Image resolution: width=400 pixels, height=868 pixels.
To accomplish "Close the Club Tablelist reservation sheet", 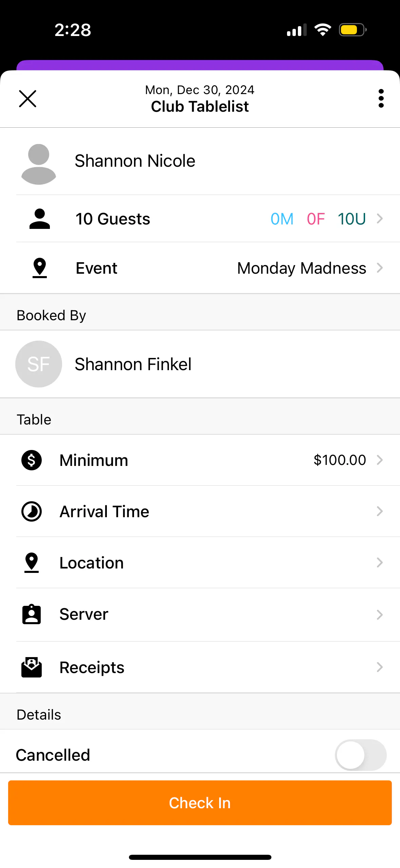I will click(x=27, y=99).
